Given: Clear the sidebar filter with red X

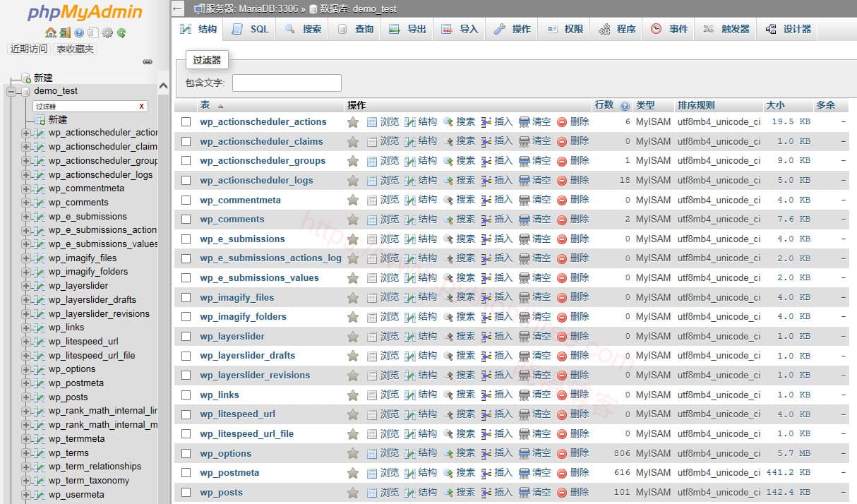Looking at the screenshot, I should 142,106.
